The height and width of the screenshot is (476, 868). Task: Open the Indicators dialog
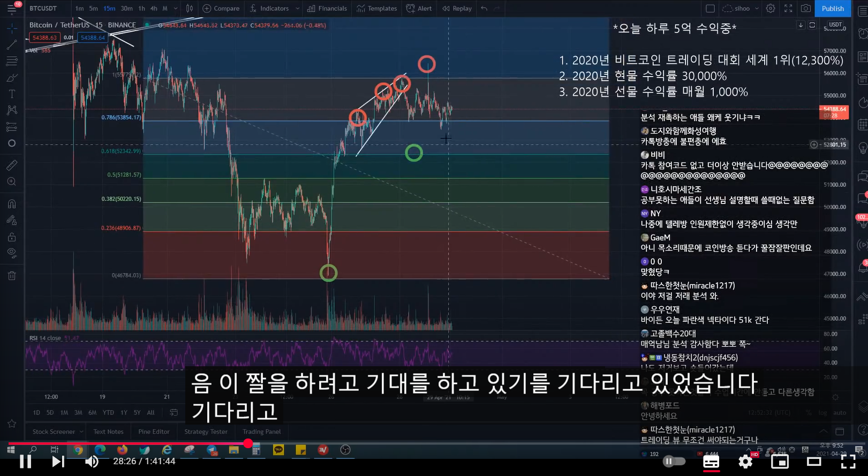coord(269,9)
